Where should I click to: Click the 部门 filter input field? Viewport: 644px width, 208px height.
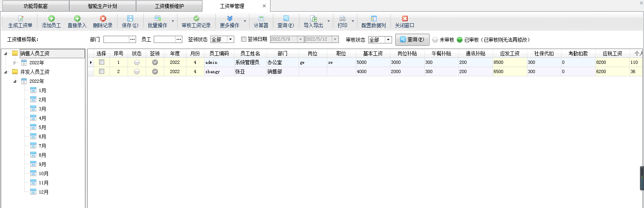[x=116, y=39]
